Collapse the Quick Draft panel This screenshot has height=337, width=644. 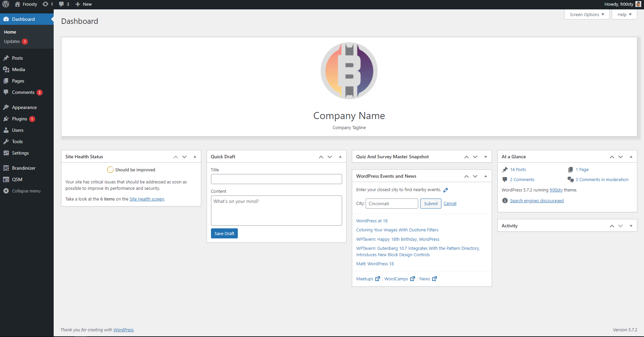pyautogui.click(x=340, y=157)
